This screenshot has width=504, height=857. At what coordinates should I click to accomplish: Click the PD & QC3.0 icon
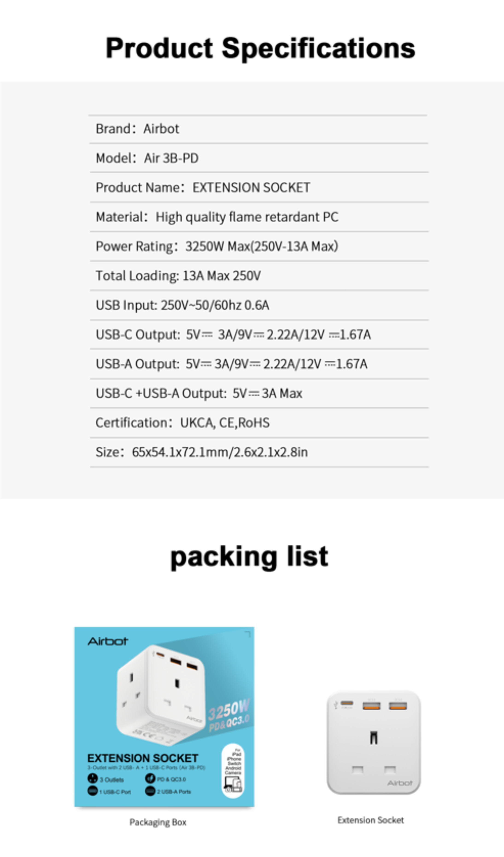pyautogui.click(x=150, y=778)
